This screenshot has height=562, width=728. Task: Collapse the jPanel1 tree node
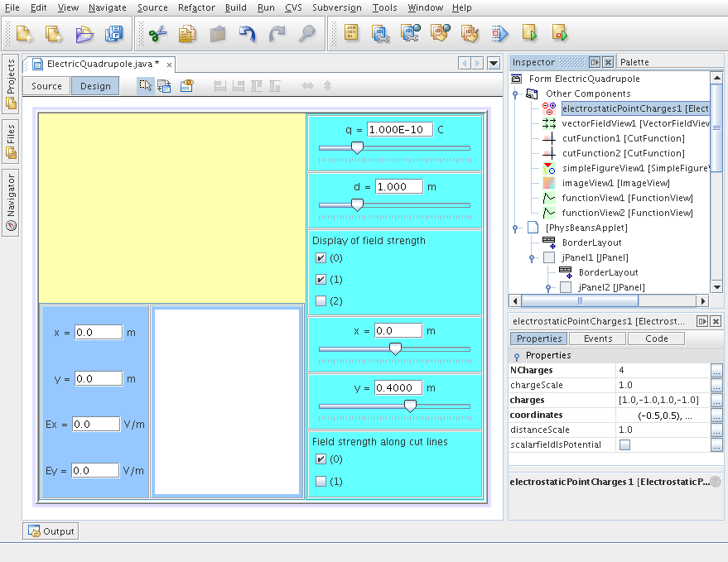(532, 257)
